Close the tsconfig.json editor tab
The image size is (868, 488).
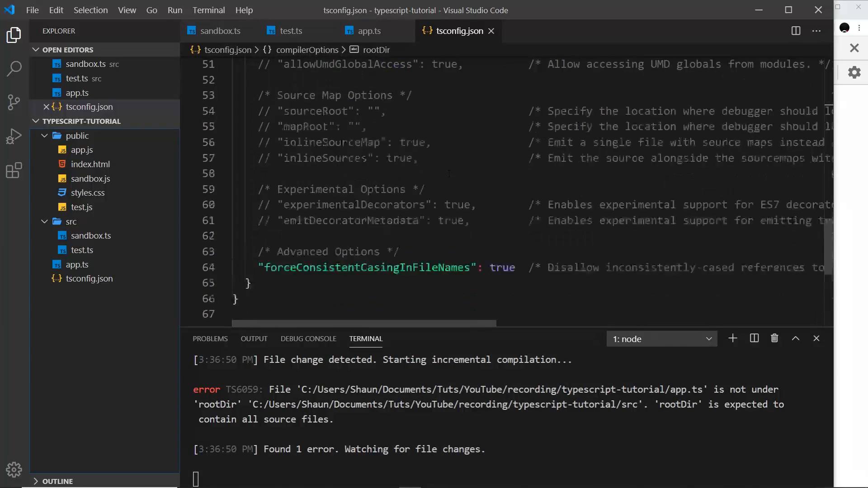(x=491, y=31)
